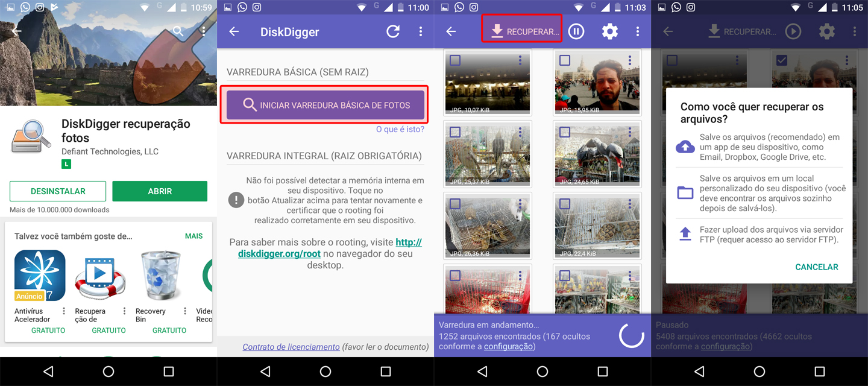868x386 pixels.
Task: Check the box on the JPG 22,4 KiB photo
Action: [x=565, y=204]
